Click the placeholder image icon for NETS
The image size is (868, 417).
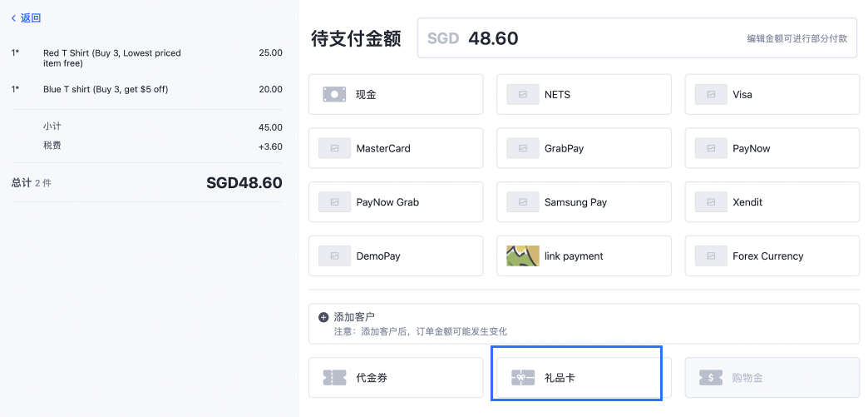523,94
